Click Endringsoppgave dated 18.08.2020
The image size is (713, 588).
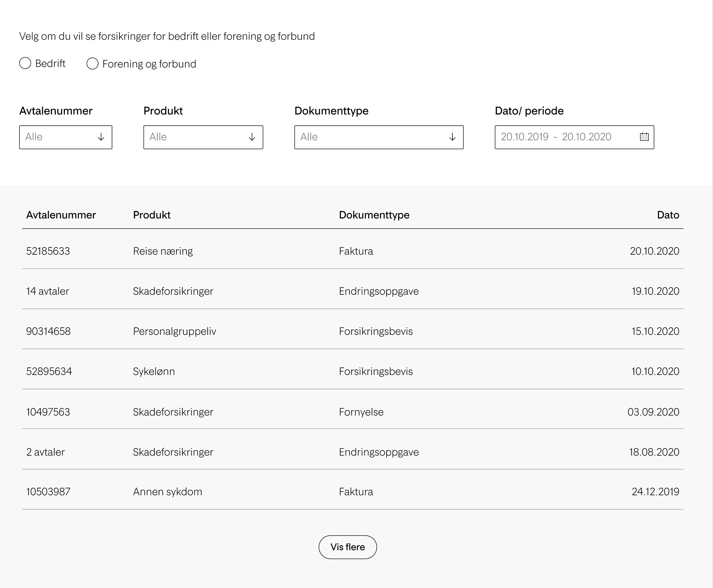pos(379,452)
